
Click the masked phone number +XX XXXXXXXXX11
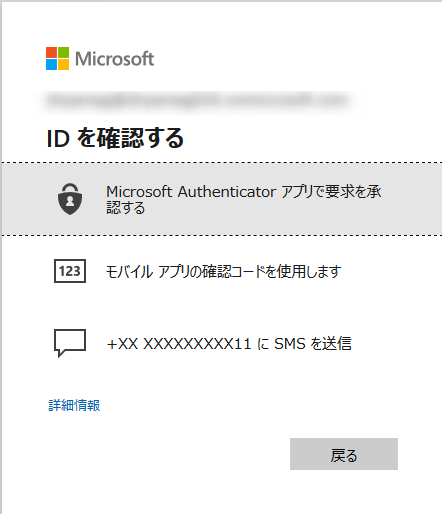tap(179, 344)
